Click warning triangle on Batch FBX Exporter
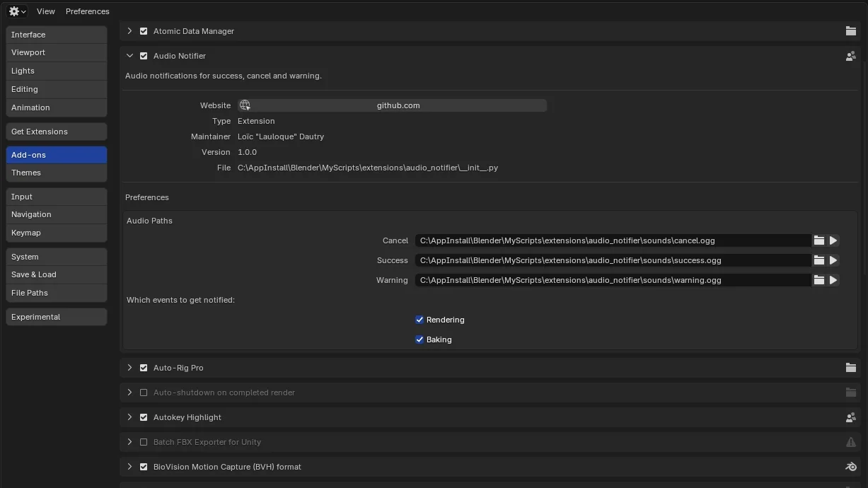Image resolution: width=868 pixels, height=488 pixels. click(851, 441)
